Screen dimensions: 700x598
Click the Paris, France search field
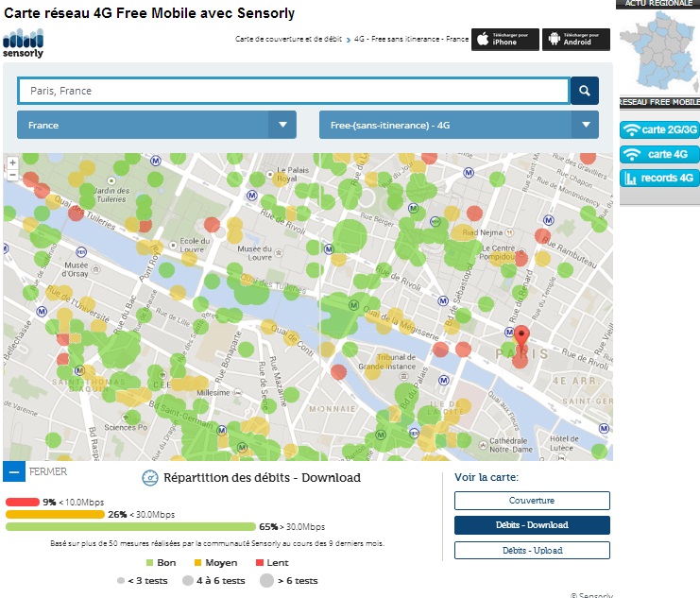click(293, 91)
